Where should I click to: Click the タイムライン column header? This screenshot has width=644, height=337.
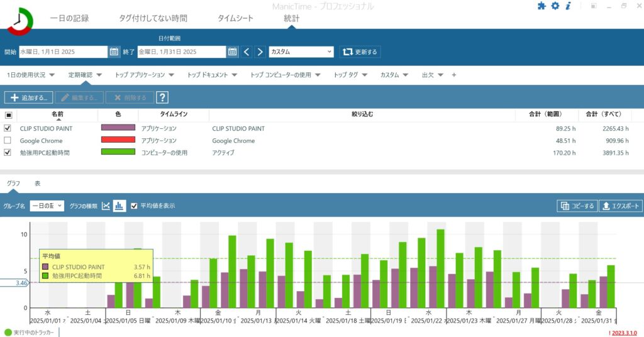(x=174, y=114)
